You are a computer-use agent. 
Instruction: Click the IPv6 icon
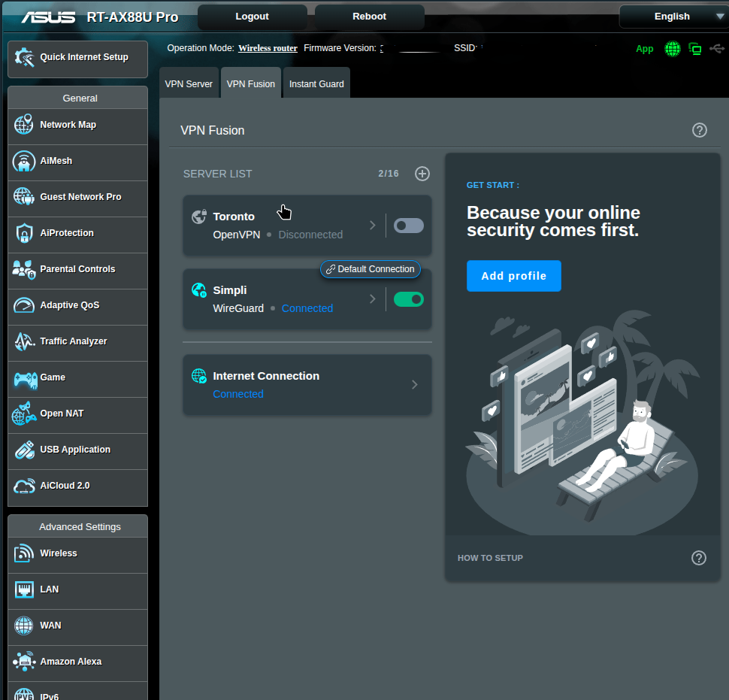(24, 695)
